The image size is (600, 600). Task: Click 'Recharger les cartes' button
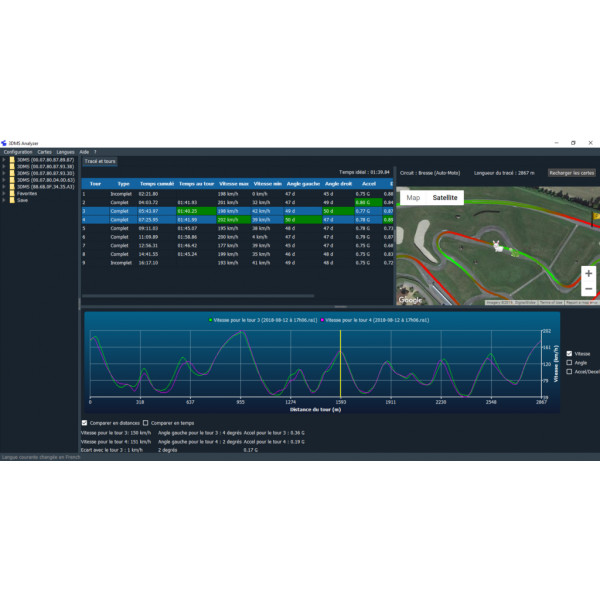click(x=571, y=172)
